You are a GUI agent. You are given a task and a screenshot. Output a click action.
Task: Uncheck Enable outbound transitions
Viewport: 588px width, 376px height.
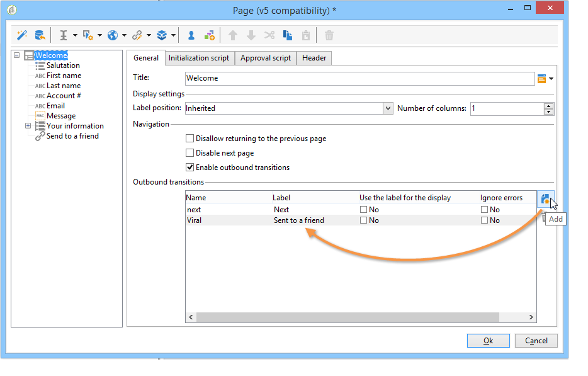(x=189, y=168)
